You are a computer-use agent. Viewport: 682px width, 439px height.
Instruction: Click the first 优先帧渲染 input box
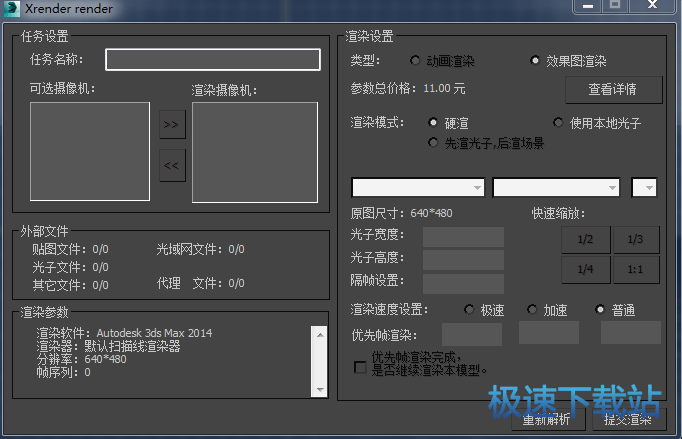point(472,334)
